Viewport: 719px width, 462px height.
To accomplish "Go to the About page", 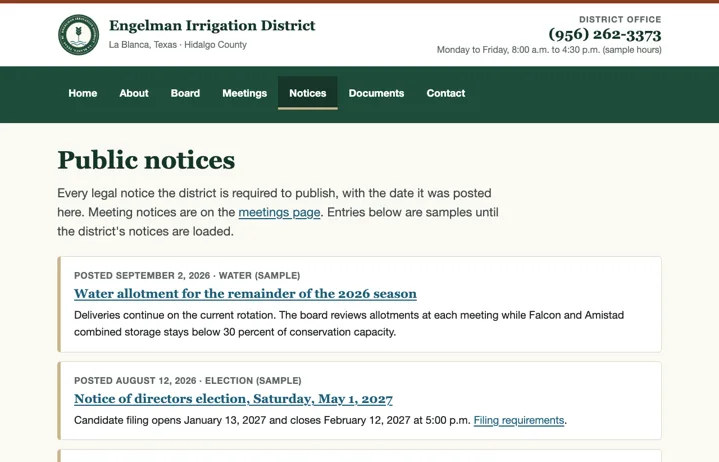I will (x=134, y=93).
